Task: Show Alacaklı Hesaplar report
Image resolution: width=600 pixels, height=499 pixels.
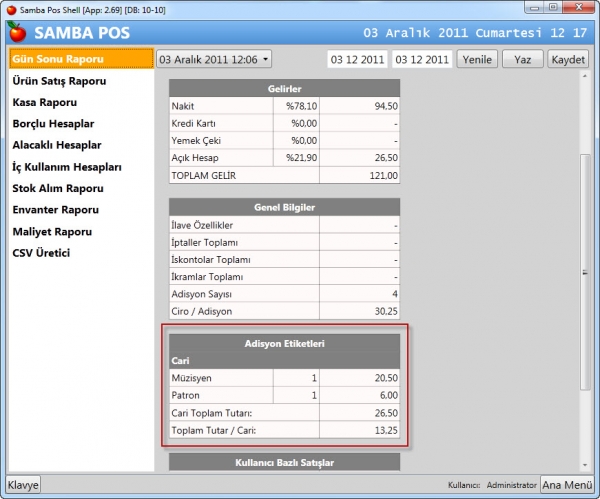Action: pos(57,145)
